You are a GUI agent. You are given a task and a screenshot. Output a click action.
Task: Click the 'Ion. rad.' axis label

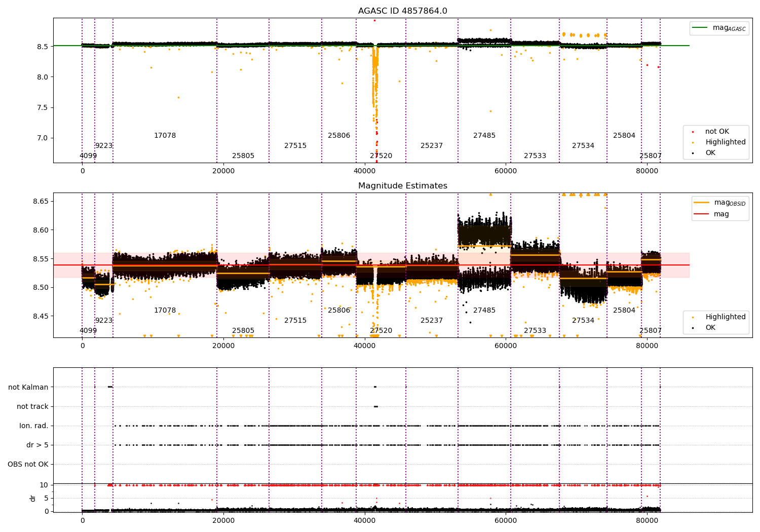34,426
